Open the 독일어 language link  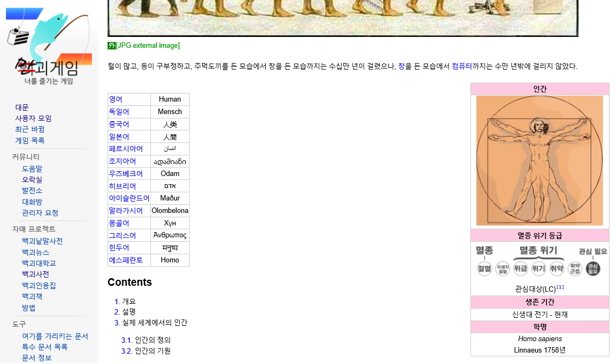point(119,112)
